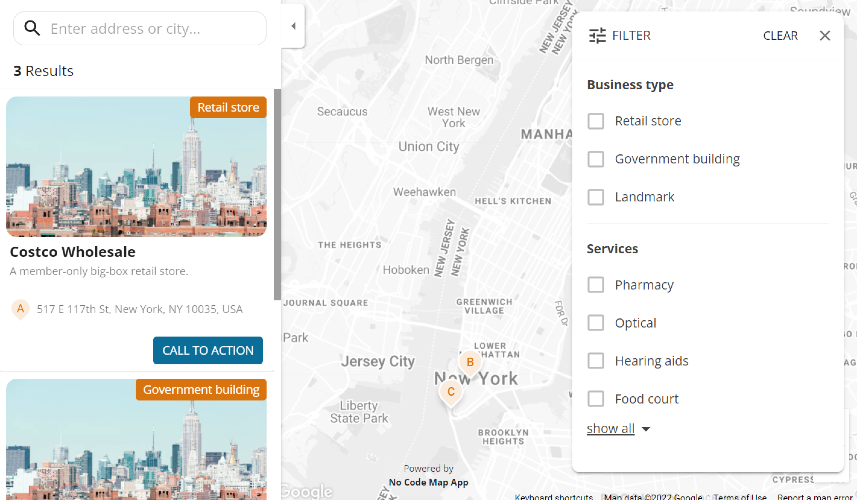Click the Costco description text

point(99,271)
